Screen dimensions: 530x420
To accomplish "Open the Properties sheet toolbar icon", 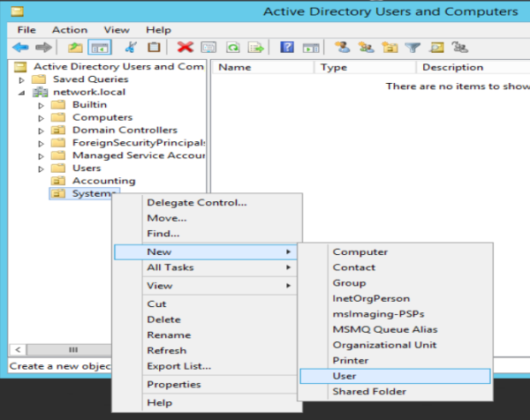I will click(x=208, y=48).
